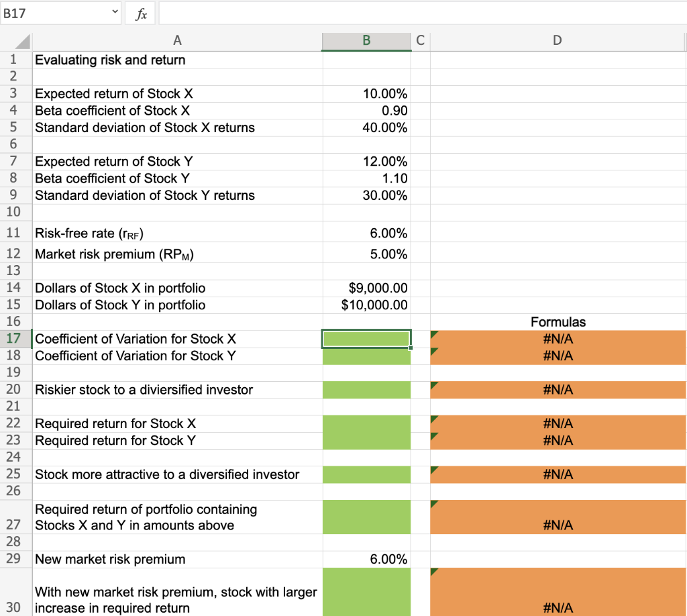
Task: Select row 11 header
Action: [13, 233]
